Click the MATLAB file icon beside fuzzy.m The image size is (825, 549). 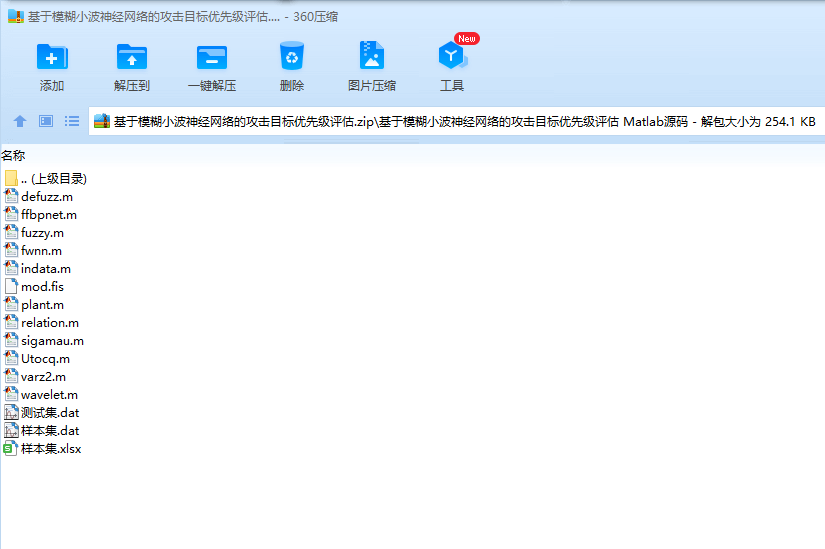tap(11, 232)
